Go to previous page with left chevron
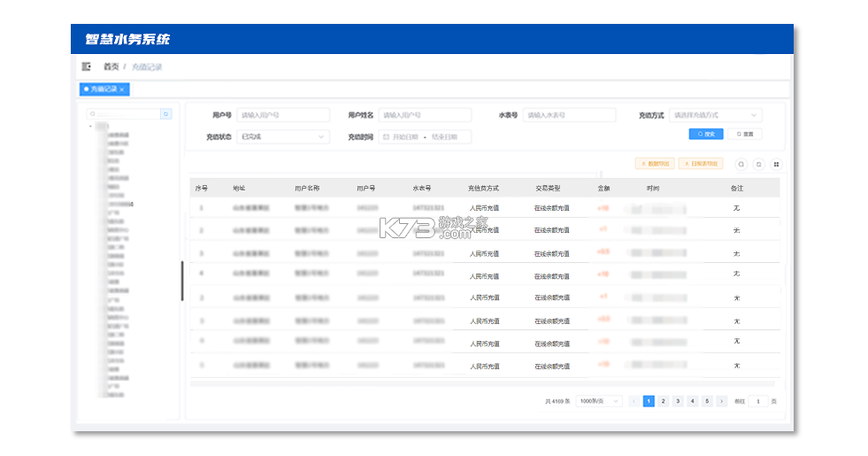This screenshot has height=456, width=868. 634,401
